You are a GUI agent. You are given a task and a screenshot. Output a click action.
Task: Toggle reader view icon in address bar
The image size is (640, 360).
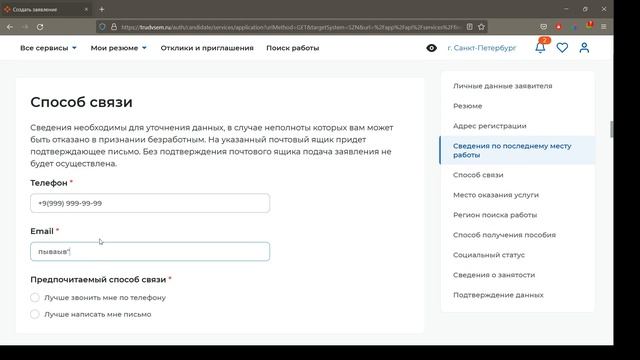(x=470, y=27)
